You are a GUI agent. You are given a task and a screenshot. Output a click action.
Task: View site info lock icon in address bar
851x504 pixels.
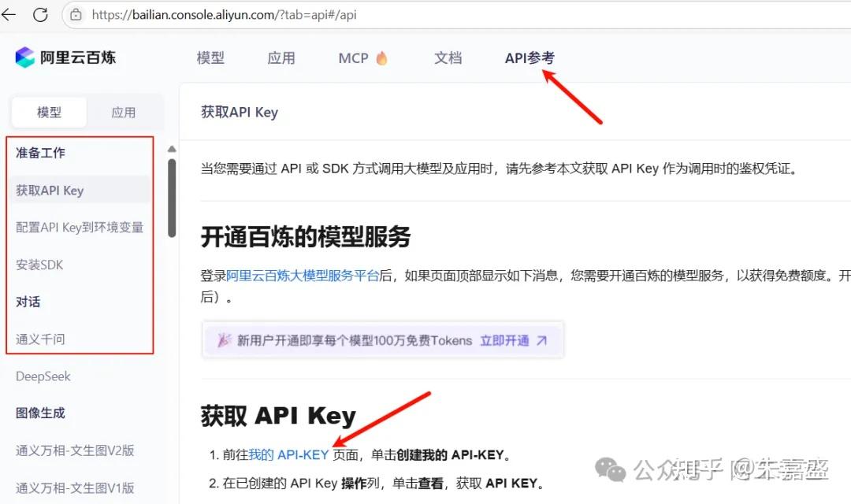(76, 15)
